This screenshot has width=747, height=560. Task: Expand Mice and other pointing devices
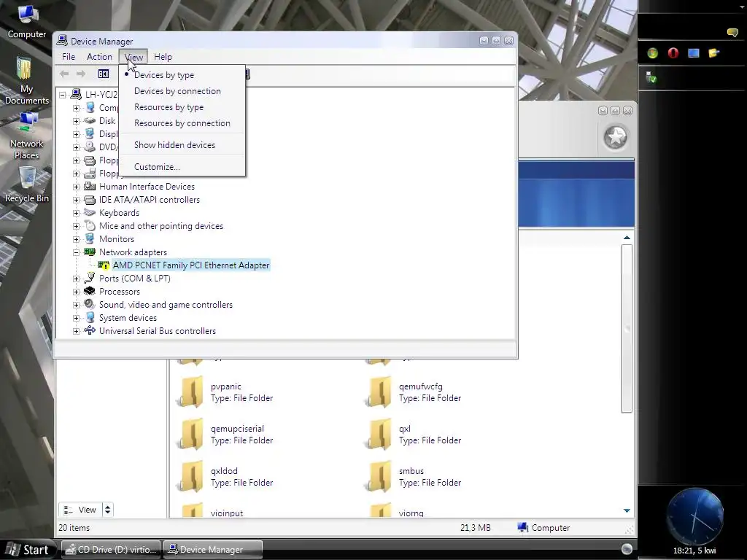[x=76, y=226]
